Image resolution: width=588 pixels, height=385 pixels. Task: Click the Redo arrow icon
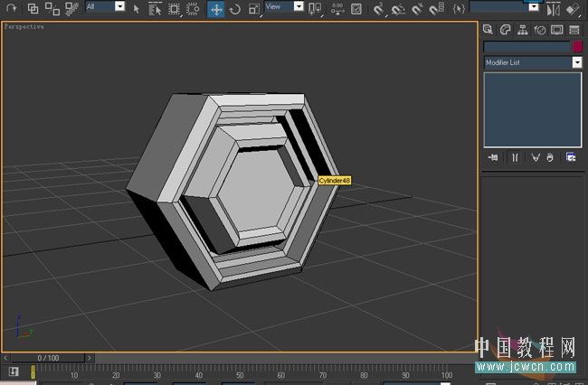click(11, 8)
